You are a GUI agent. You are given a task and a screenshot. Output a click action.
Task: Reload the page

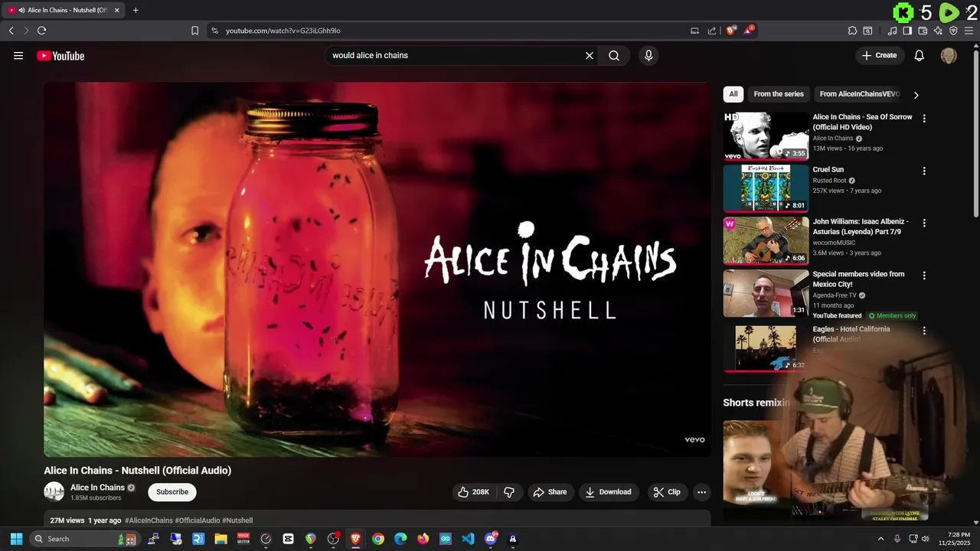pyautogui.click(x=41, y=31)
